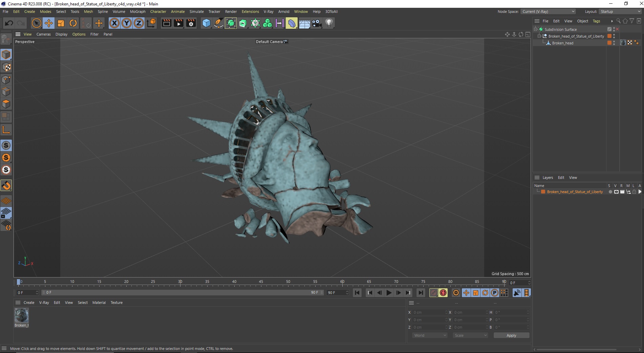
Task: Play animation forward
Action: click(389, 293)
